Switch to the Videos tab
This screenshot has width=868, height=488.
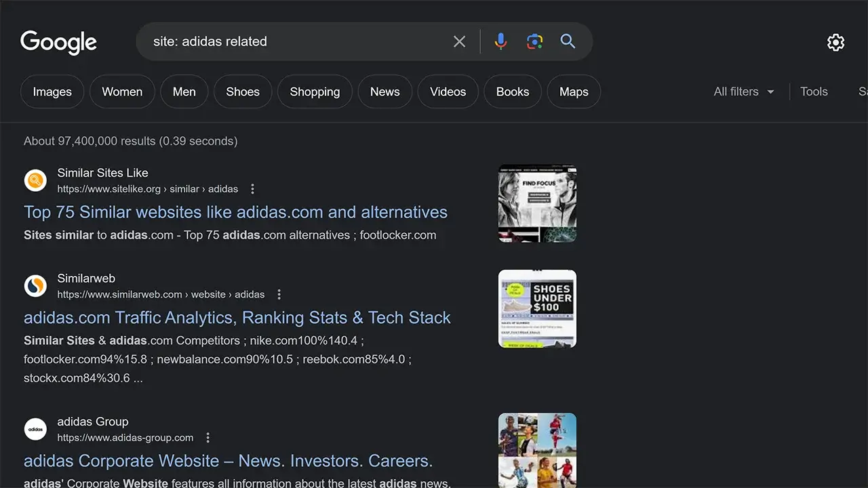448,91
